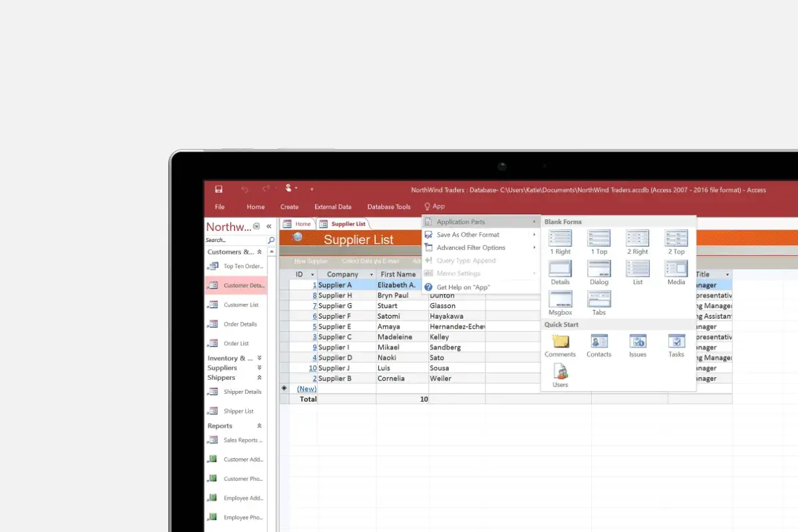This screenshot has width=798, height=532.
Task: Open the Save As Other Format submenu
Action: (481, 235)
